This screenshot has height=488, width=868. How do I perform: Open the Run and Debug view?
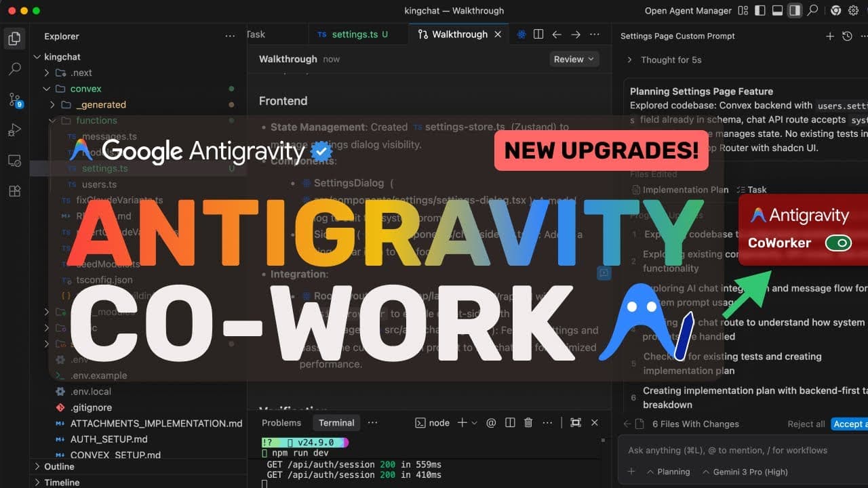14,130
